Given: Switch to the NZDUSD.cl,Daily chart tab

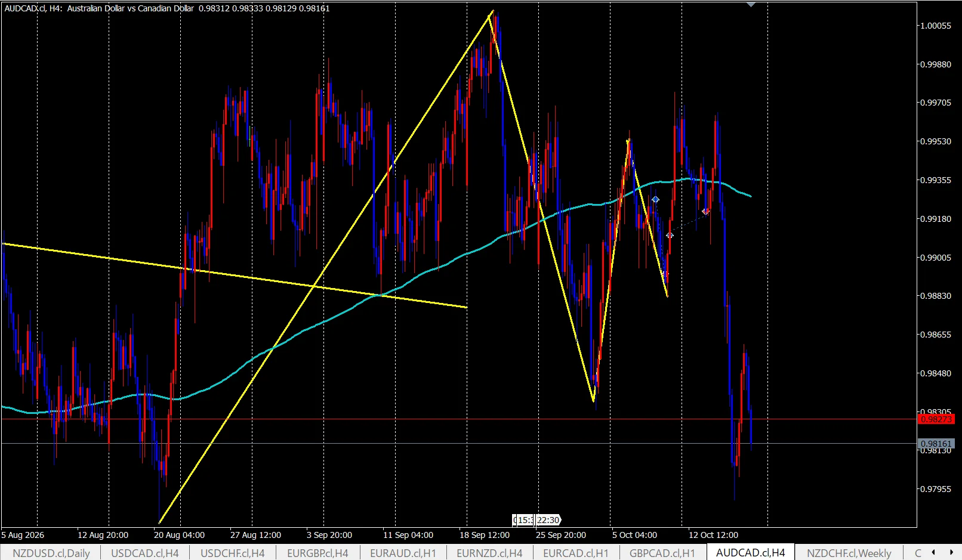Looking at the screenshot, I should (x=51, y=553).
